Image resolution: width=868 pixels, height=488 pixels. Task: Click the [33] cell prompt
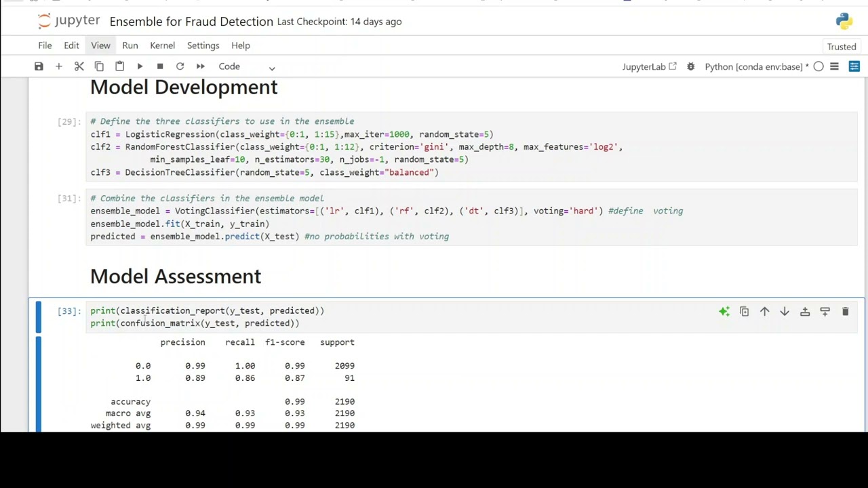coord(68,311)
